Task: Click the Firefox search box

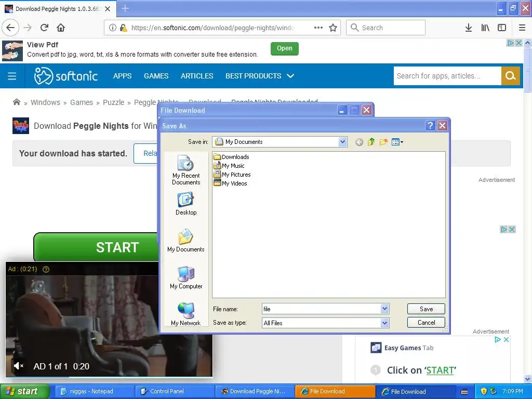Action: click(385, 28)
